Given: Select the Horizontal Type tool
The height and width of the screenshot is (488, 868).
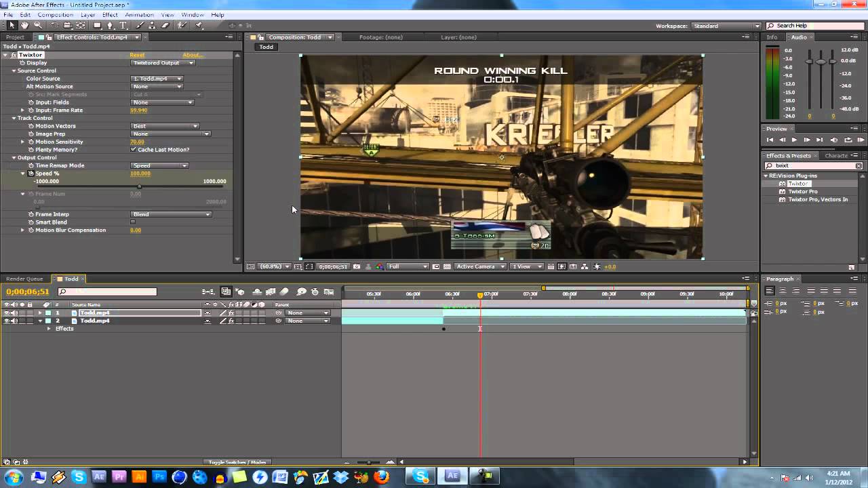Looking at the screenshot, I should point(123,26).
